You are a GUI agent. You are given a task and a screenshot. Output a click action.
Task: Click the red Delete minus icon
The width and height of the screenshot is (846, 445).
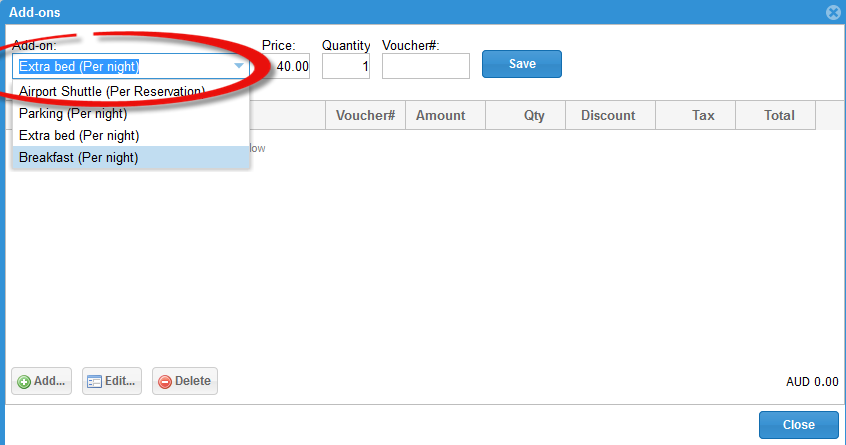click(x=165, y=382)
